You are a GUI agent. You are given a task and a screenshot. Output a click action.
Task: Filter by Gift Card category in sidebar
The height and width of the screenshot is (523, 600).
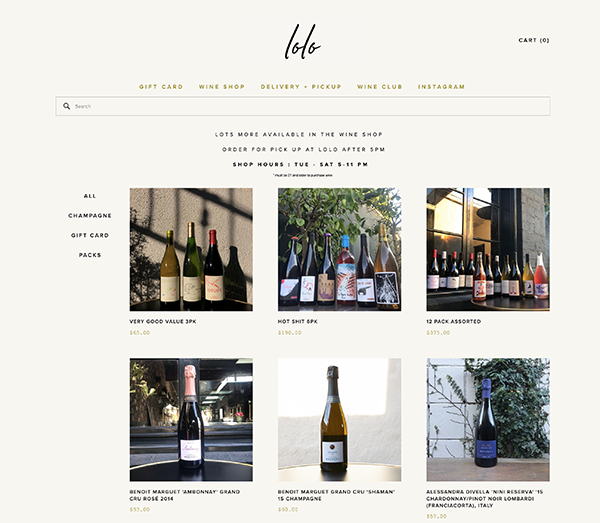[90, 235]
